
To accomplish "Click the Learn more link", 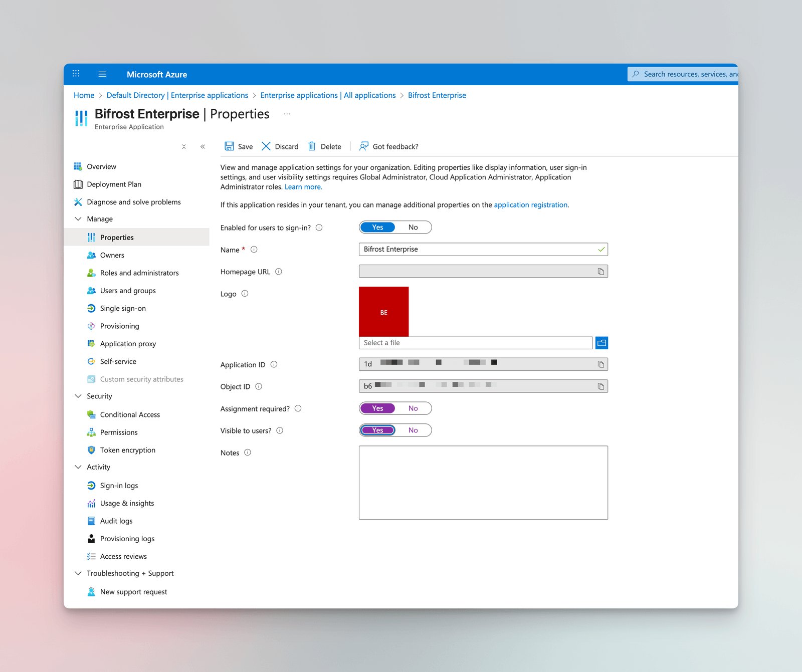I will click(303, 187).
